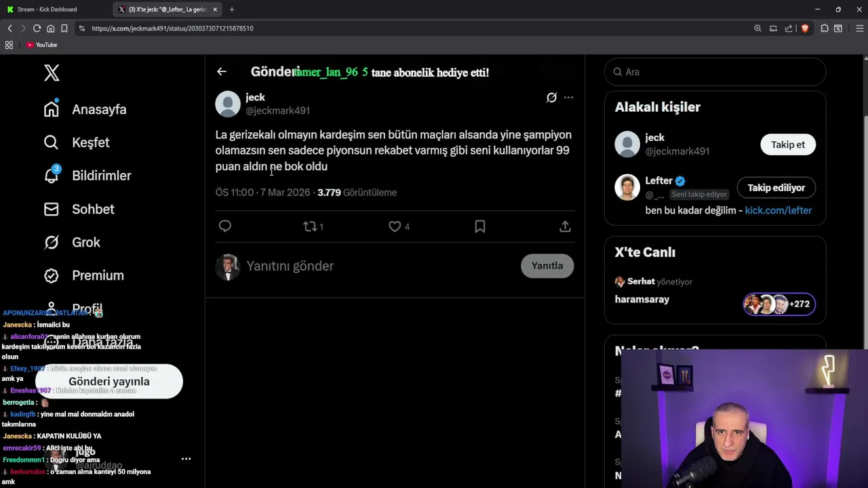This screenshot has height=488, width=868.
Task: Open a new browser tab
Action: (232, 9)
